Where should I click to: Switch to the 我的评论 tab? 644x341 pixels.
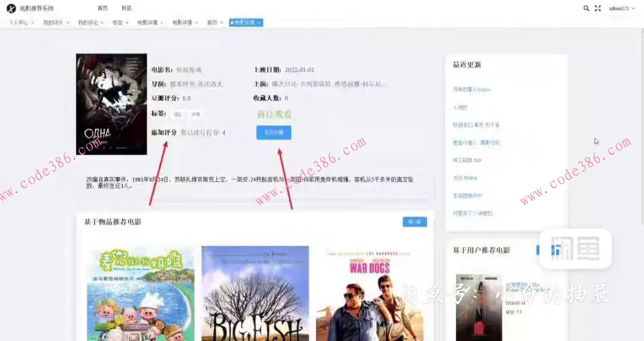tap(88, 23)
